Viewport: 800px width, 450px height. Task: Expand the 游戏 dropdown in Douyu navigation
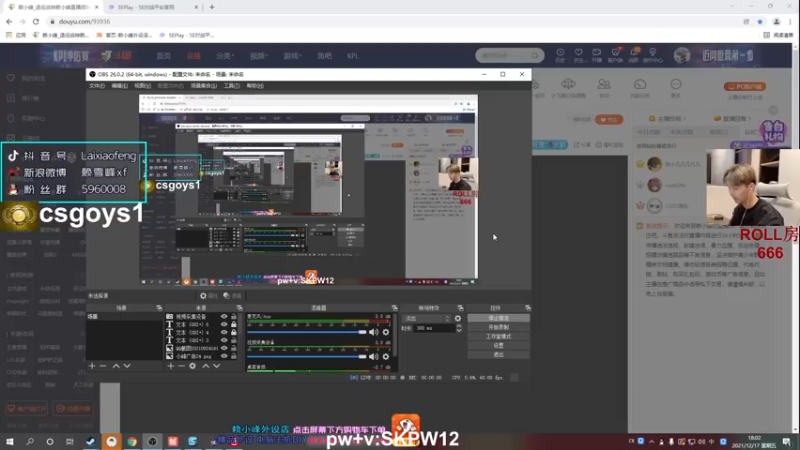tap(292, 56)
